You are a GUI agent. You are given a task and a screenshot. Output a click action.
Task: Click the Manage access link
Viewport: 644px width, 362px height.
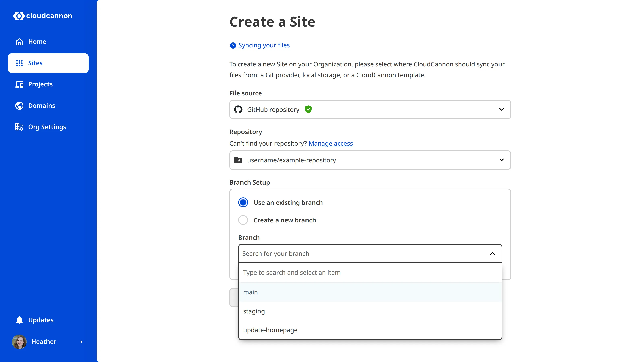330,143
